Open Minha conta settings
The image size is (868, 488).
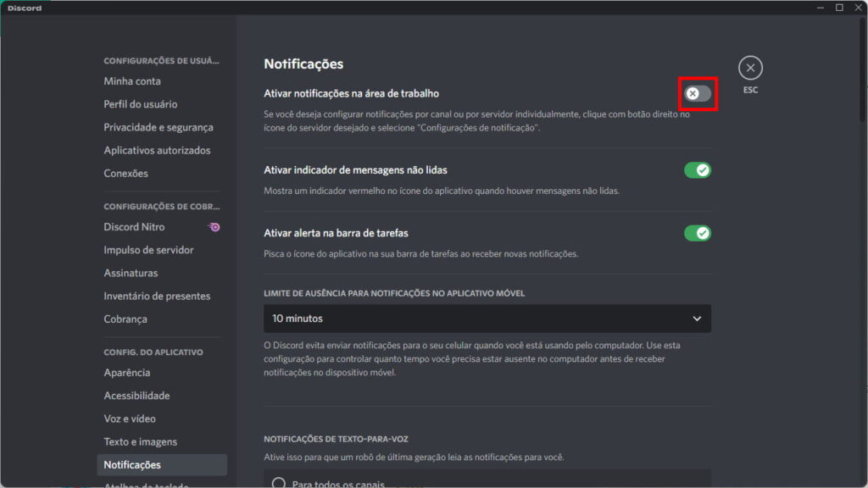click(x=132, y=81)
